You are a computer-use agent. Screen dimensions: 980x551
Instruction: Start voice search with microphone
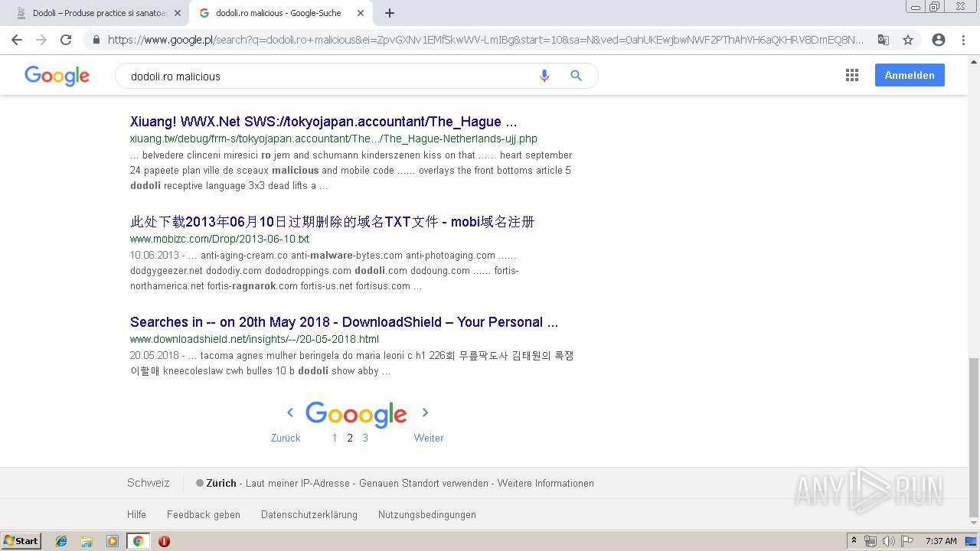pyautogui.click(x=544, y=76)
